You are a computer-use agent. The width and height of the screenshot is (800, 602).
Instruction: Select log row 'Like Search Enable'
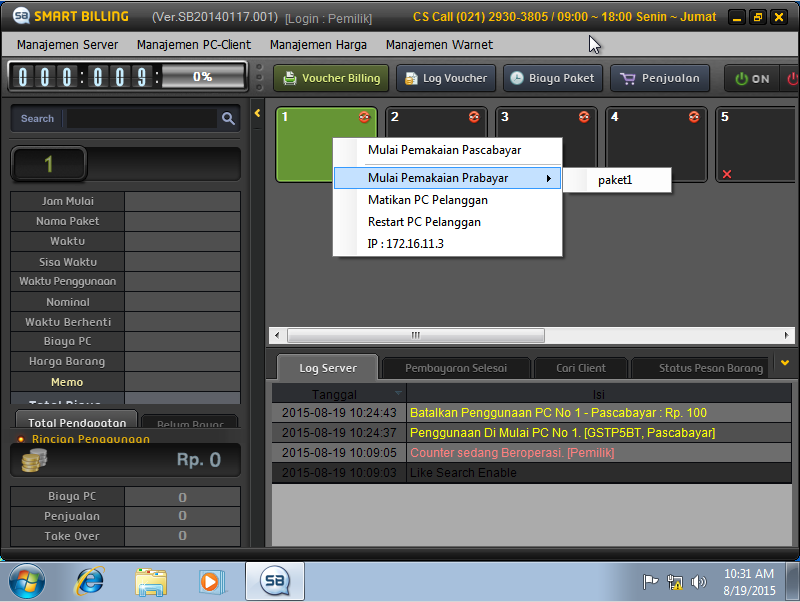pos(531,473)
